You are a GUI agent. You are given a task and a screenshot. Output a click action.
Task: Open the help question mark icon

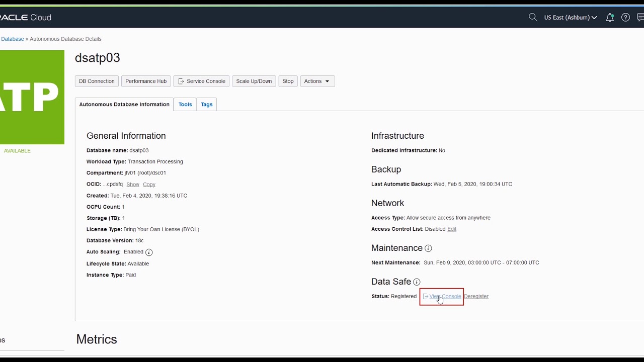point(625,17)
